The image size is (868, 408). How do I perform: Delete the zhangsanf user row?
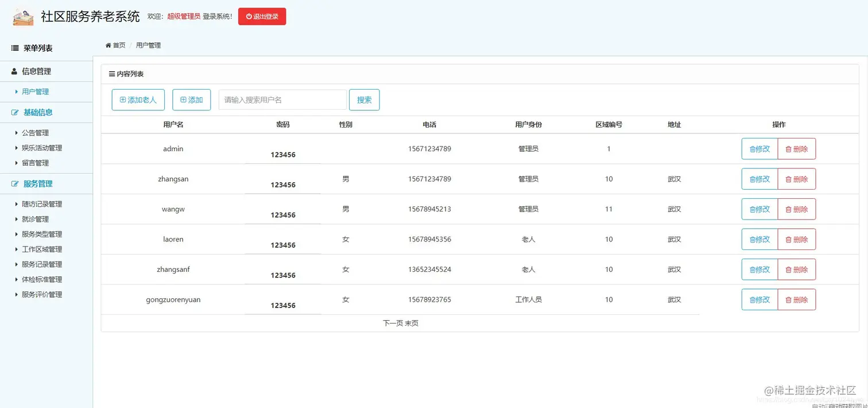(x=797, y=270)
